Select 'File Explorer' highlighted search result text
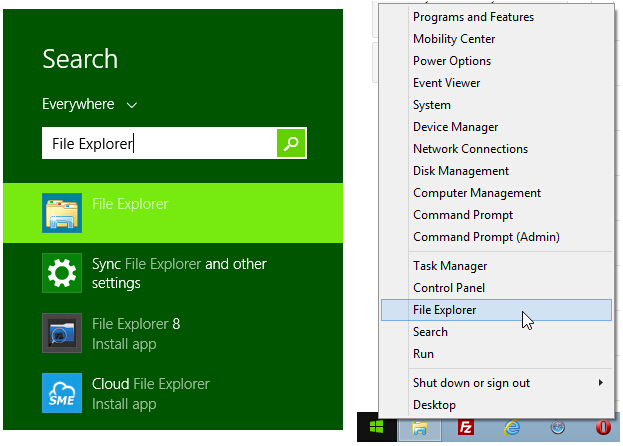 (x=130, y=204)
